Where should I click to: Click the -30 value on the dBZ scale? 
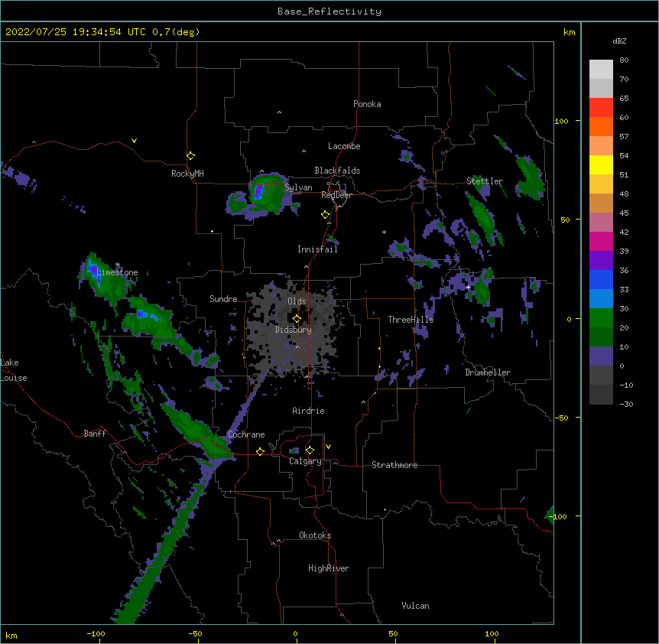tap(626, 404)
